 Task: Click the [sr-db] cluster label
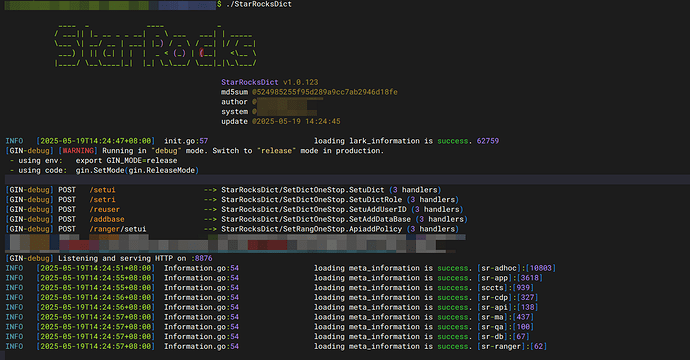click(x=492, y=337)
